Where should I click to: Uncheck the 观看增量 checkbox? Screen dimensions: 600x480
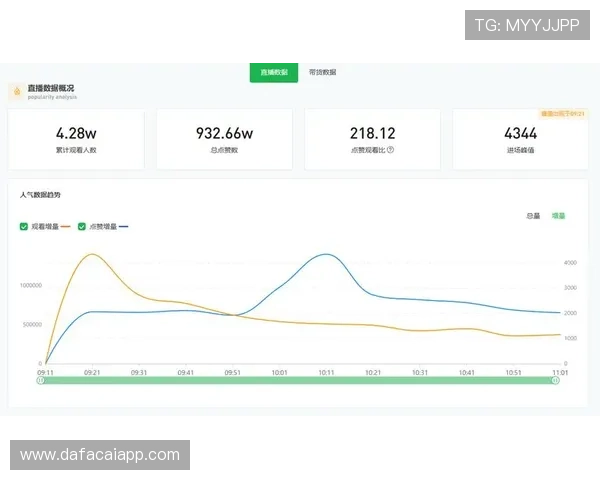24,227
